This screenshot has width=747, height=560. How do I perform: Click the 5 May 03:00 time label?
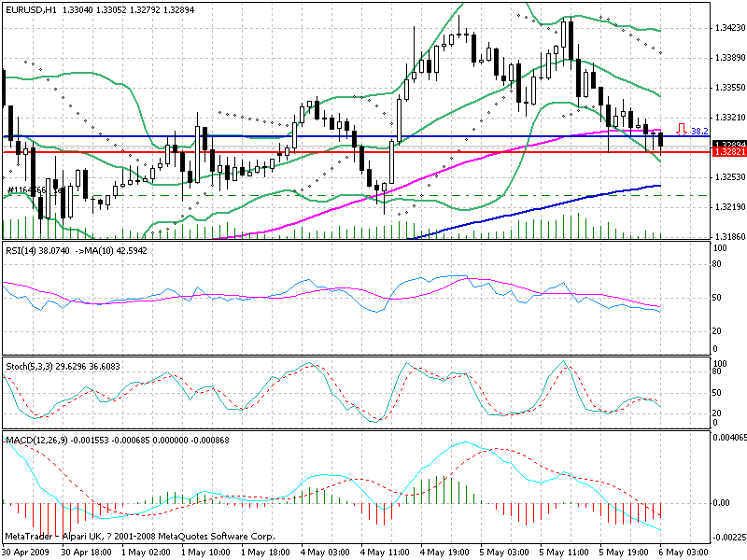(504, 553)
